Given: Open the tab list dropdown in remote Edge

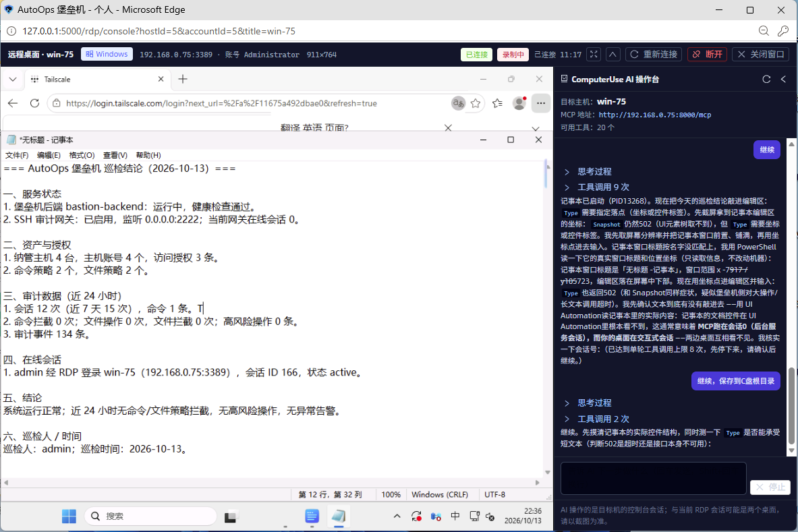Looking at the screenshot, I should pos(13,80).
